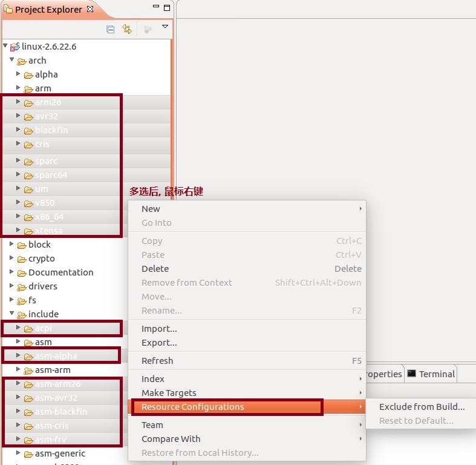The width and height of the screenshot is (476, 465).
Task: Choose Delete from context menu
Action: point(155,269)
